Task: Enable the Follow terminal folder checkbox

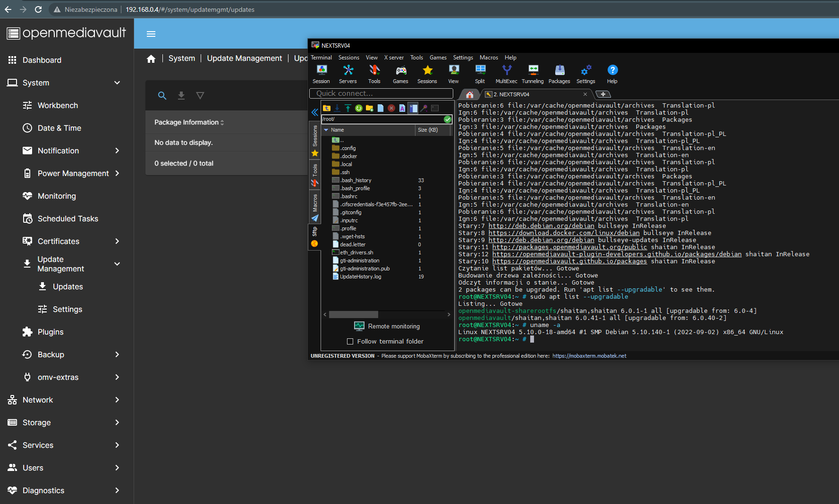Action: tap(350, 342)
